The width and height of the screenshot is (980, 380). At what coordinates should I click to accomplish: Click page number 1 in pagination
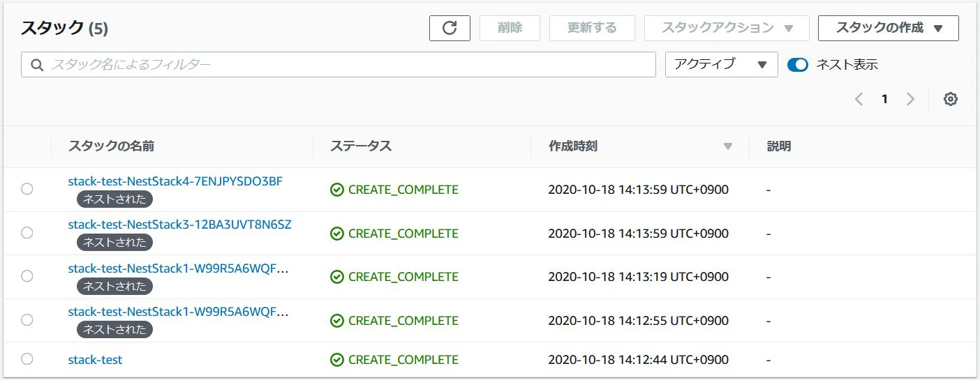(884, 99)
